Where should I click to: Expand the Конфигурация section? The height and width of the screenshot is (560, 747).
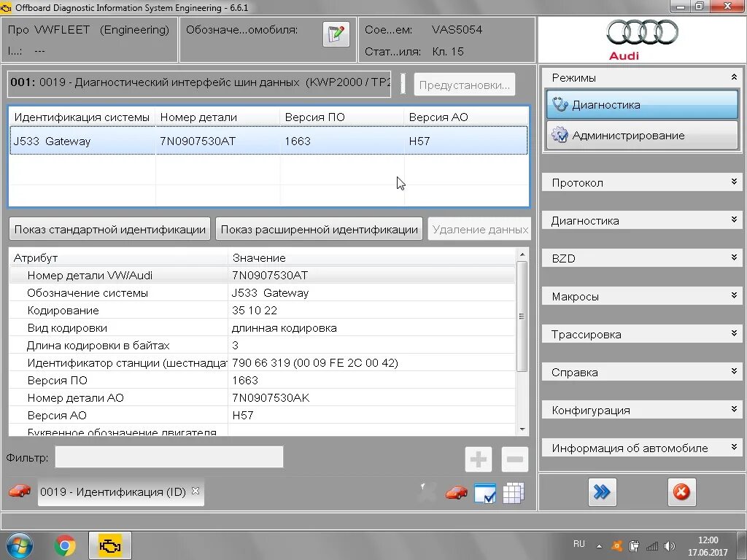[x=642, y=410]
